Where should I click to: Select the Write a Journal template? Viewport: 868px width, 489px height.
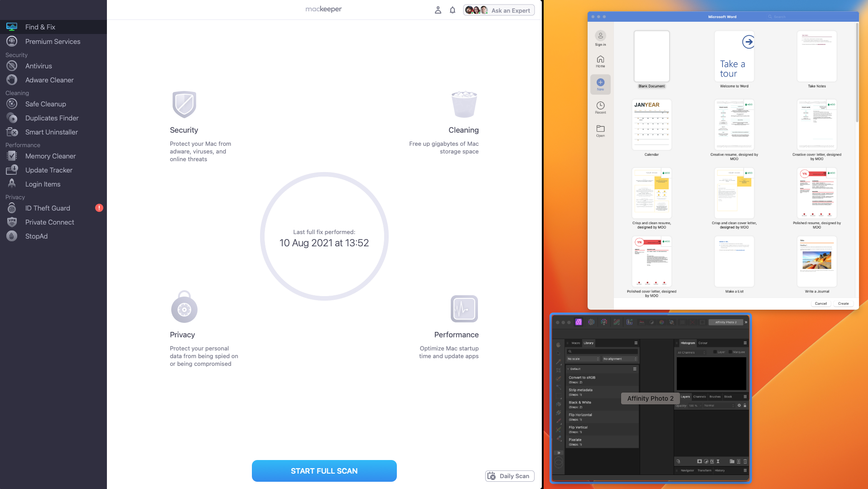[x=816, y=261]
